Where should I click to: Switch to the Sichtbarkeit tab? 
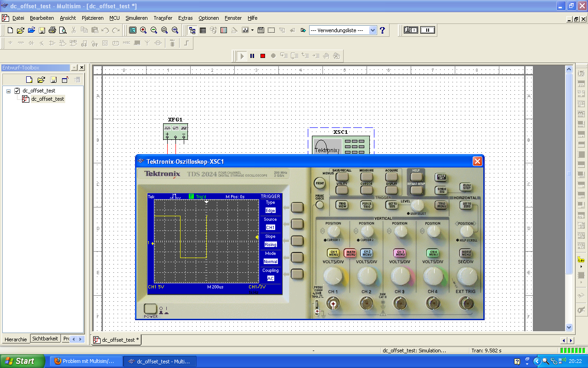[x=45, y=339]
